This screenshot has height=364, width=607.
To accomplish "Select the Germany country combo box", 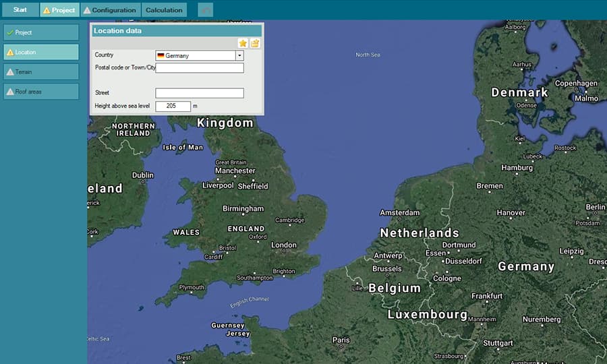I will pyautogui.click(x=196, y=55).
